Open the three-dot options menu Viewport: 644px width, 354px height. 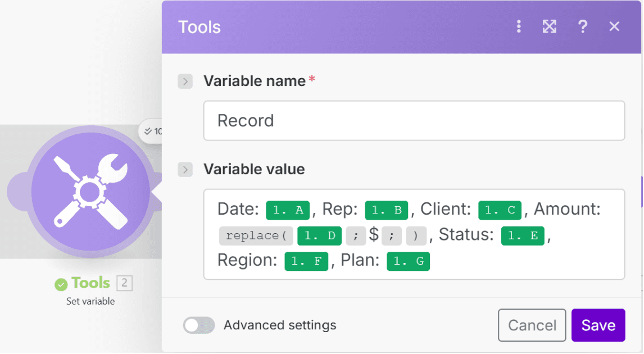click(519, 26)
